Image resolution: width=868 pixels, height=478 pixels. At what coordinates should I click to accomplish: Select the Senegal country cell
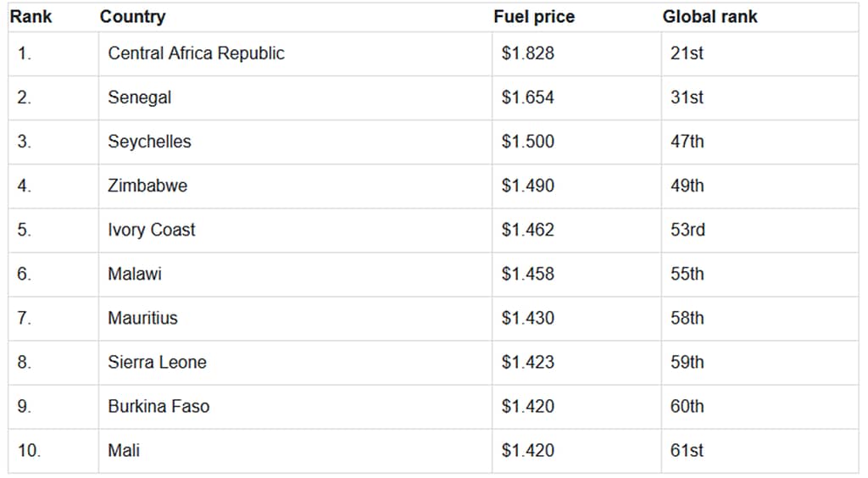point(139,97)
